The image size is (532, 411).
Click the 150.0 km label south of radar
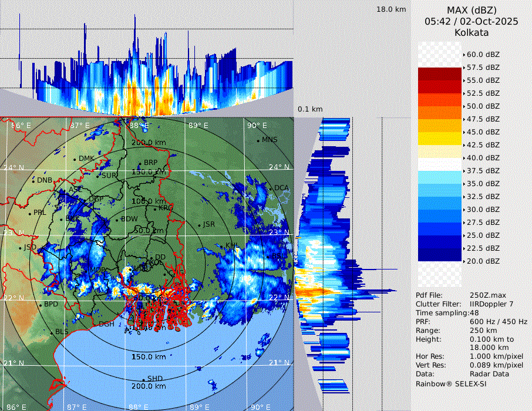pos(147,357)
